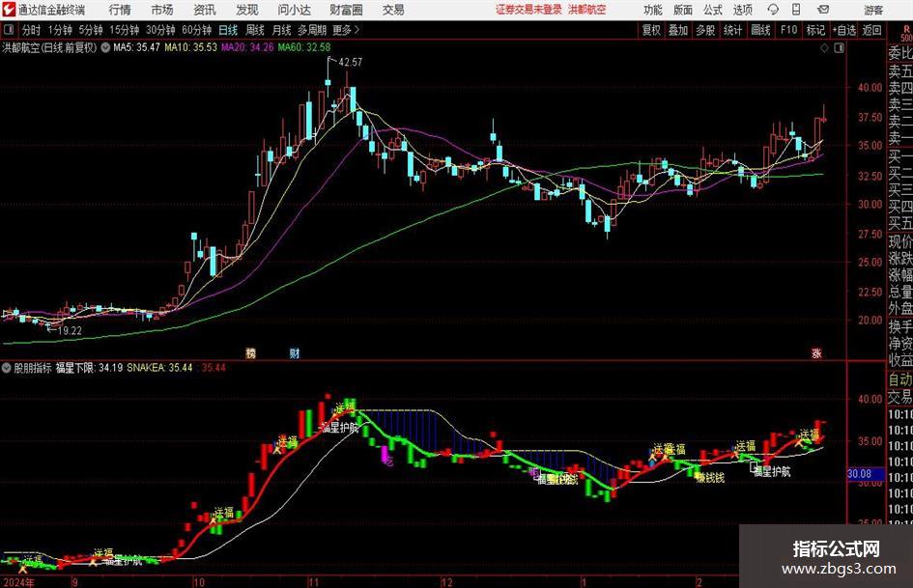Image resolution: width=913 pixels, height=588 pixels.
Task: Open the 资讯 menu
Action: point(205,10)
